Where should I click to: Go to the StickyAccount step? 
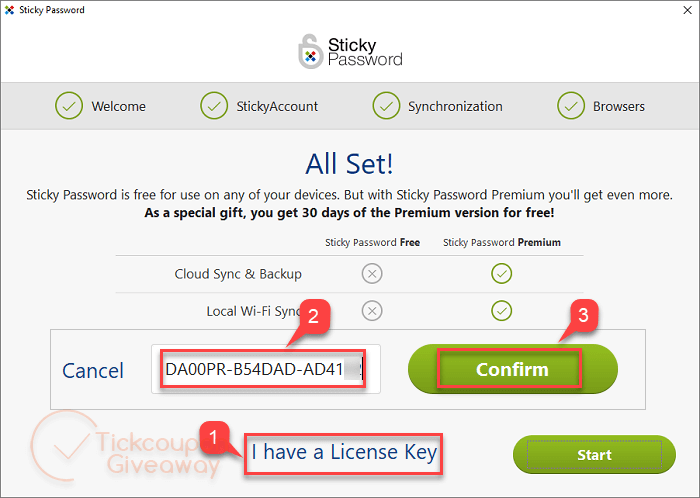pyautogui.click(x=274, y=106)
